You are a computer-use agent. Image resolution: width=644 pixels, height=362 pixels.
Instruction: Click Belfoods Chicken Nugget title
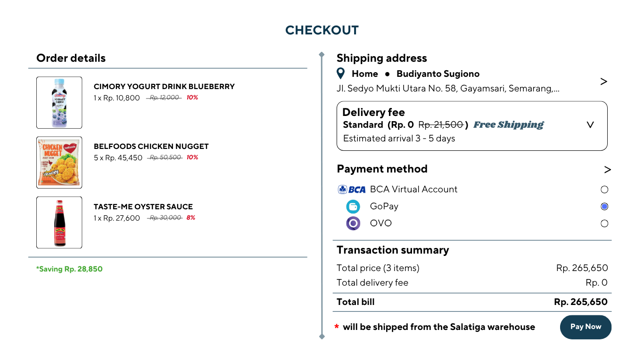click(151, 147)
